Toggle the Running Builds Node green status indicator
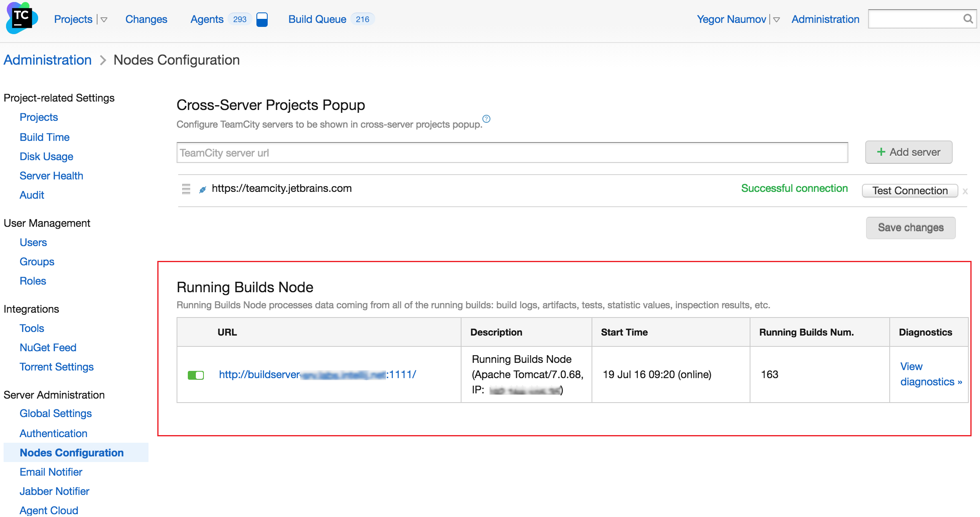The image size is (980, 517). coord(195,374)
